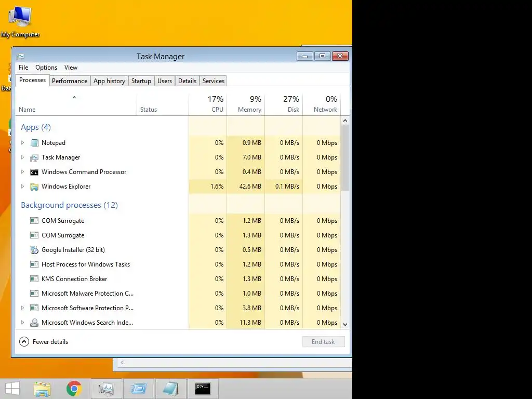Screen dimensions: 532x399
Task: Click the Google Installer (32 bit) icon
Action: (x=34, y=250)
